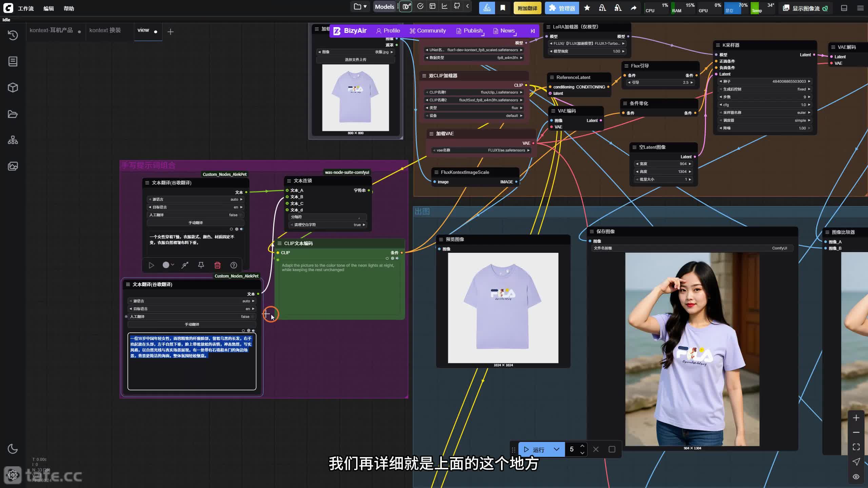Image resolution: width=868 pixels, height=488 pixels.
Task: Adjust 降噪 1.00 slider in K采样器
Action: click(x=765, y=128)
